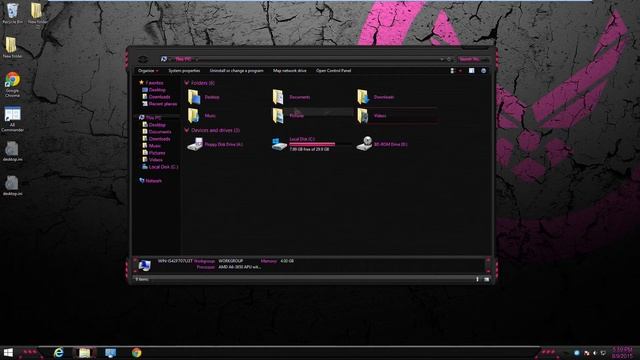
Task: Click Open Control Panel
Action: 333,71
